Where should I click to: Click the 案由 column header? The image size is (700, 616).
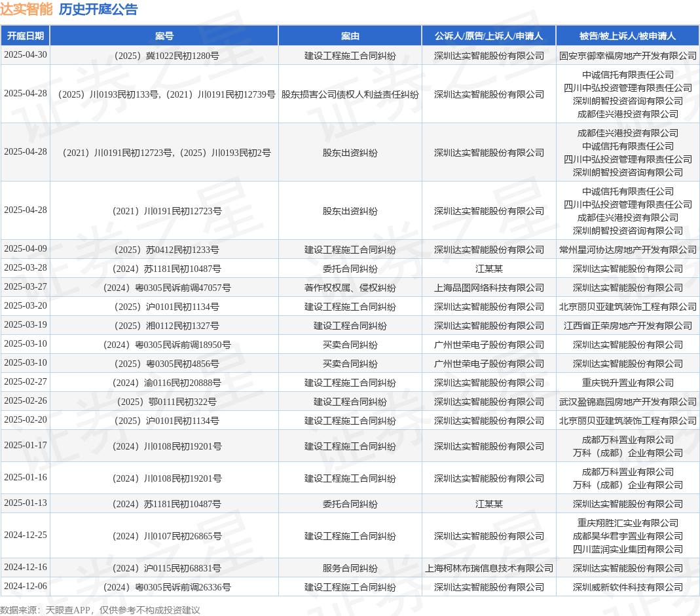coord(350,36)
